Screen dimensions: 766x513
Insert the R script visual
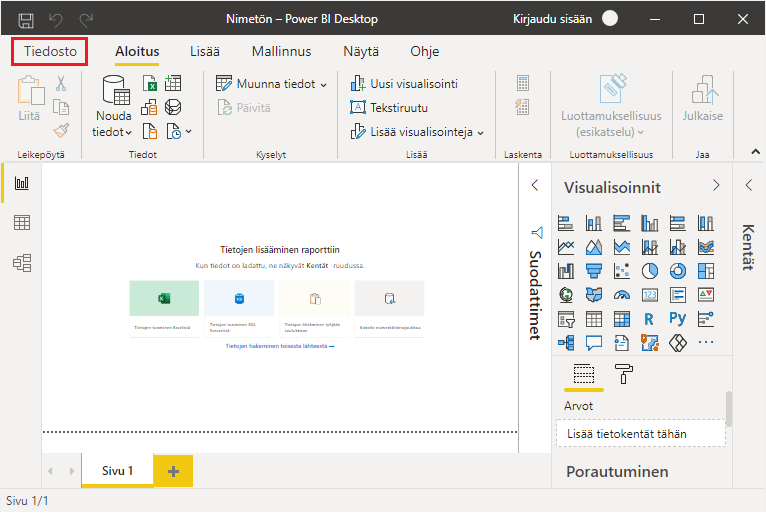pyautogui.click(x=649, y=319)
